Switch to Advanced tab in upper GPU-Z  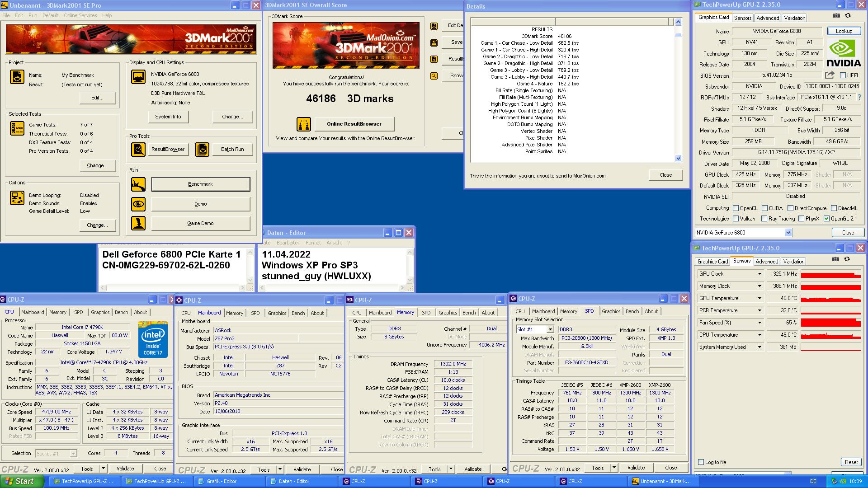tap(768, 18)
